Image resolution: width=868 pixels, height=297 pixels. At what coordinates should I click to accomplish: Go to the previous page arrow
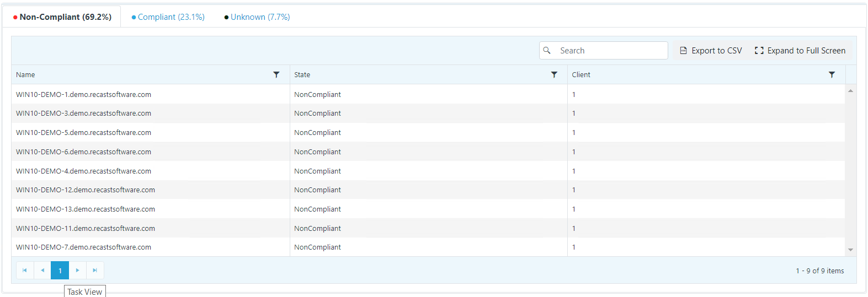pos(42,271)
